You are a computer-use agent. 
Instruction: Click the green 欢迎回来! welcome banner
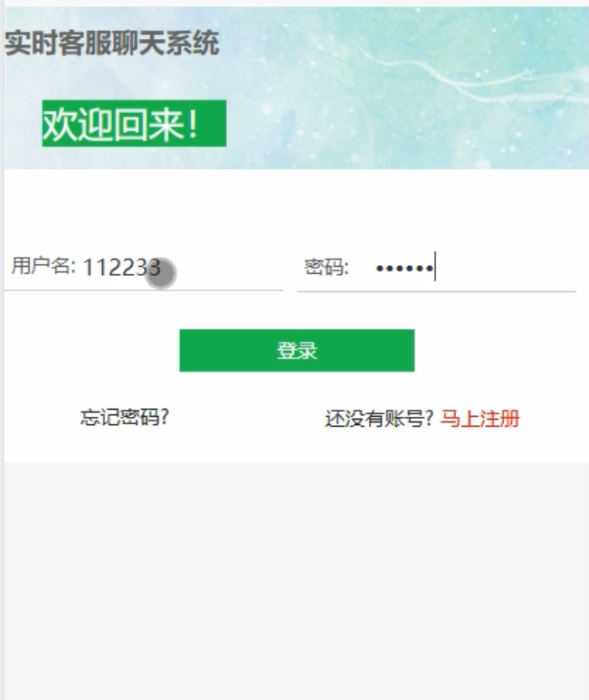(135, 123)
